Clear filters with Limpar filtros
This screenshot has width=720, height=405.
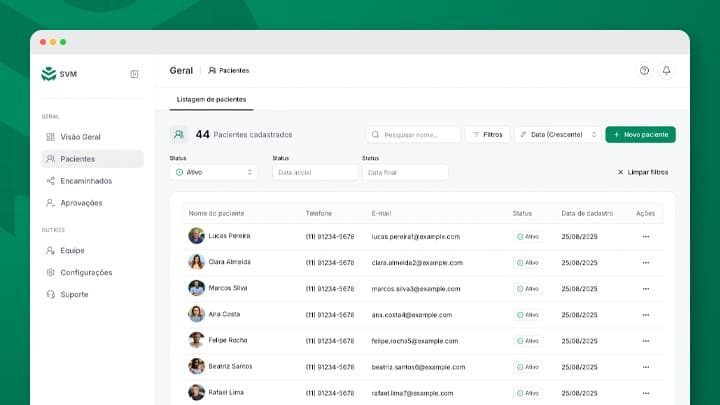642,172
